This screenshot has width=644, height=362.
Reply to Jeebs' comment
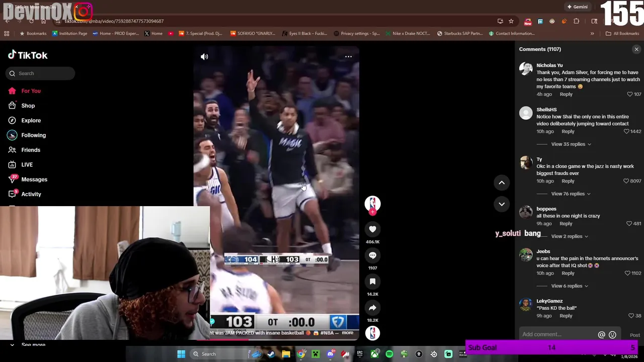pyautogui.click(x=568, y=274)
